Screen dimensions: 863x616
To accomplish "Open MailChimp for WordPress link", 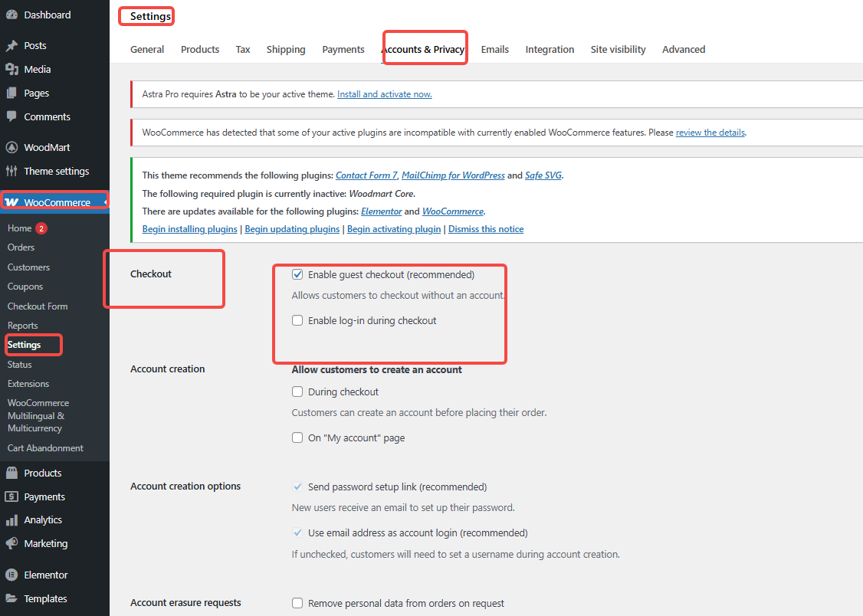I will [x=453, y=175].
